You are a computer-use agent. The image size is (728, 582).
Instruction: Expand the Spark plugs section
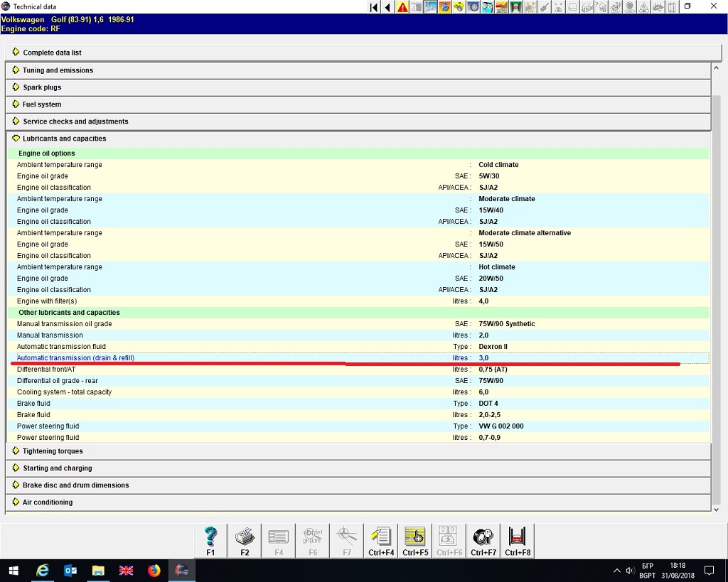pos(42,87)
